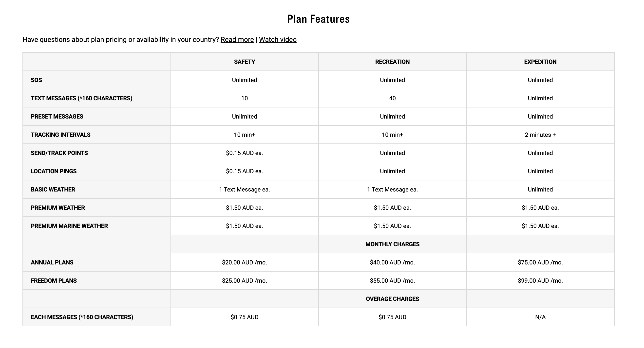Image resolution: width=644 pixels, height=348 pixels.
Task: Click the OVERAGE CHARGES section header
Action: (x=392, y=298)
